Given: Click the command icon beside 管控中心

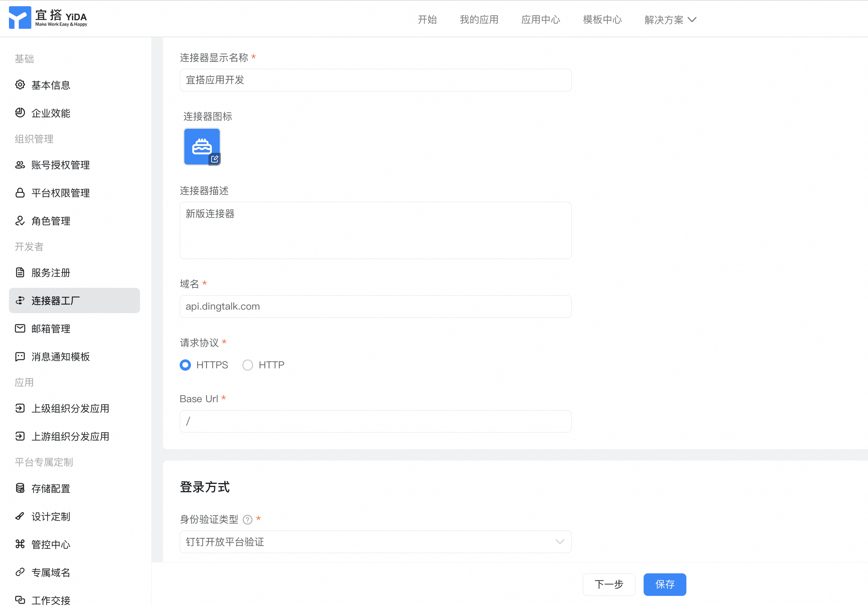Looking at the screenshot, I should click(20, 544).
